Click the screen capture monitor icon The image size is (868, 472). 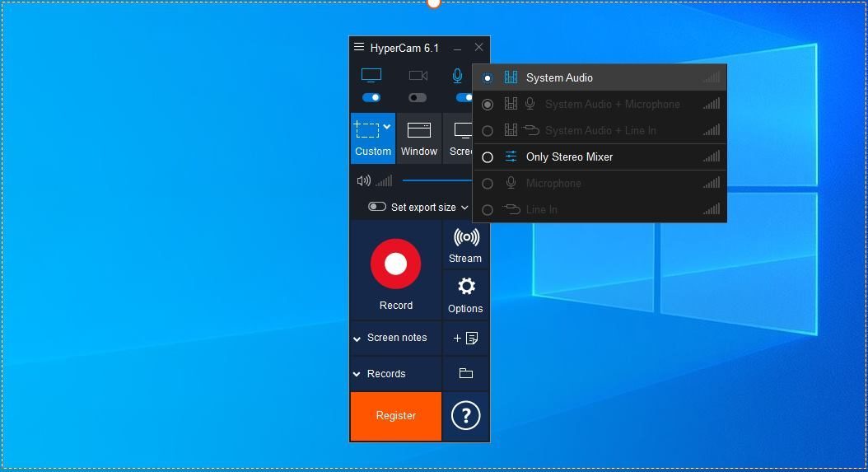371,75
